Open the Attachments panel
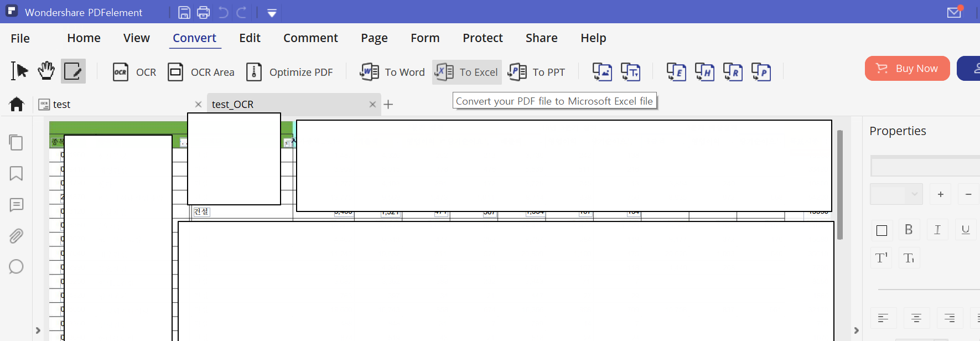Image resolution: width=980 pixels, height=341 pixels. coord(16,236)
